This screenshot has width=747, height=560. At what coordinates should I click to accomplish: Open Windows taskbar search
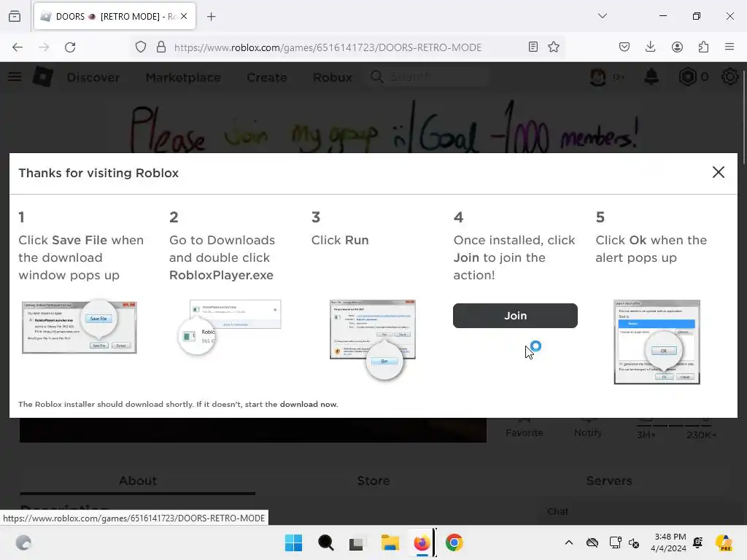pyautogui.click(x=326, y=542)
